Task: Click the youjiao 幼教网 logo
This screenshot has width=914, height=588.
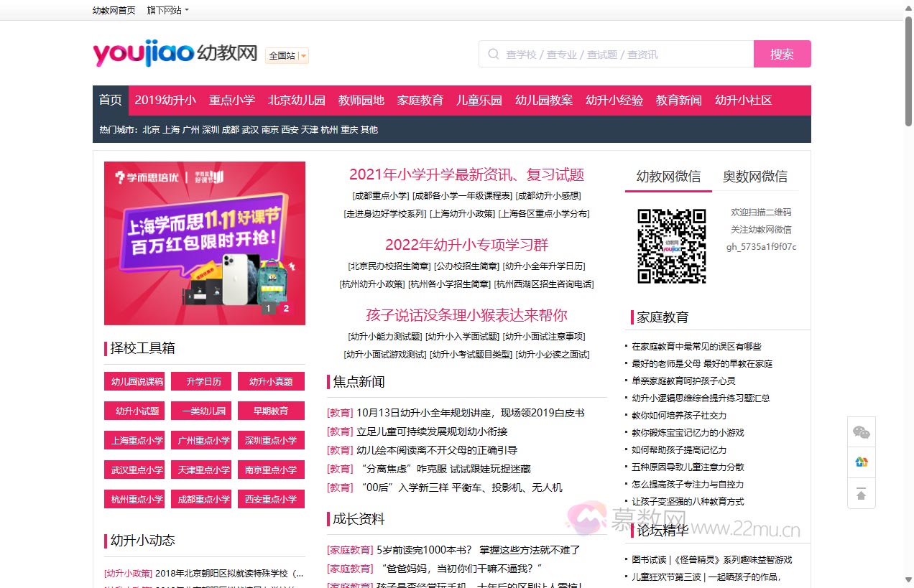Action: coord(175,53)
